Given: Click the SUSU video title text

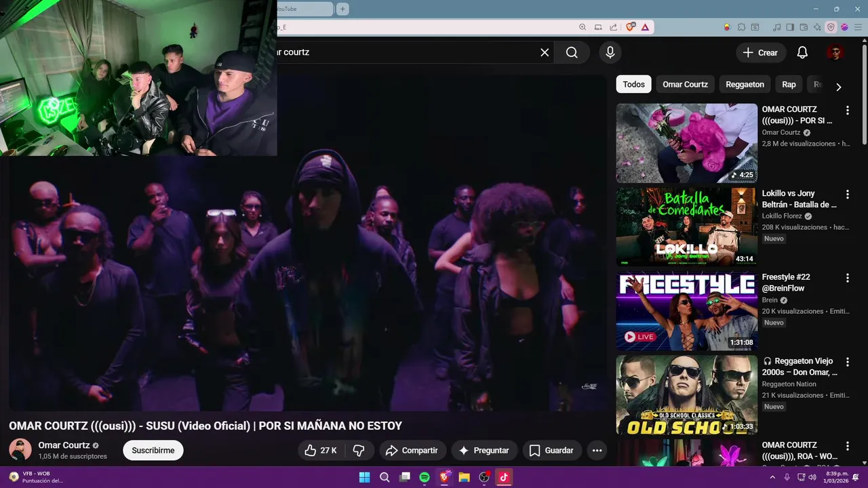Looking at the screenshot, I should [205, 426].
